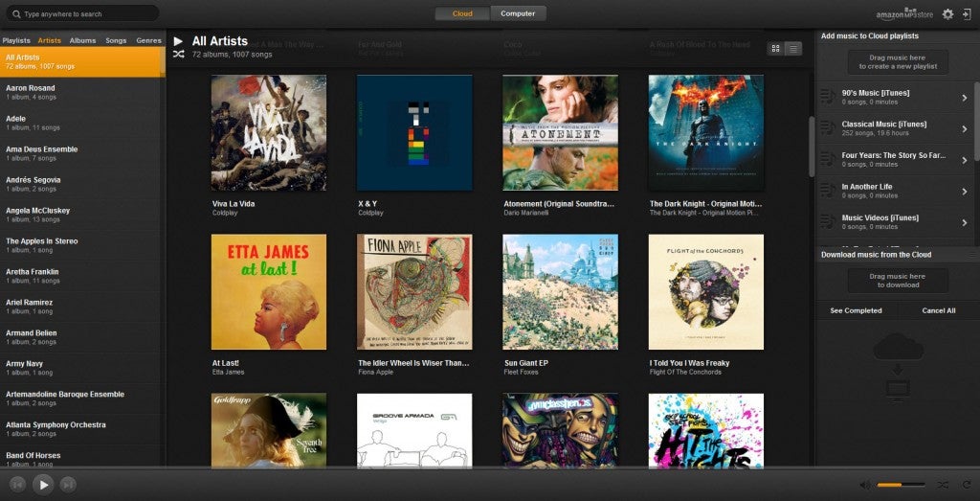Switch to grid album view

click(x=775, y=48)
